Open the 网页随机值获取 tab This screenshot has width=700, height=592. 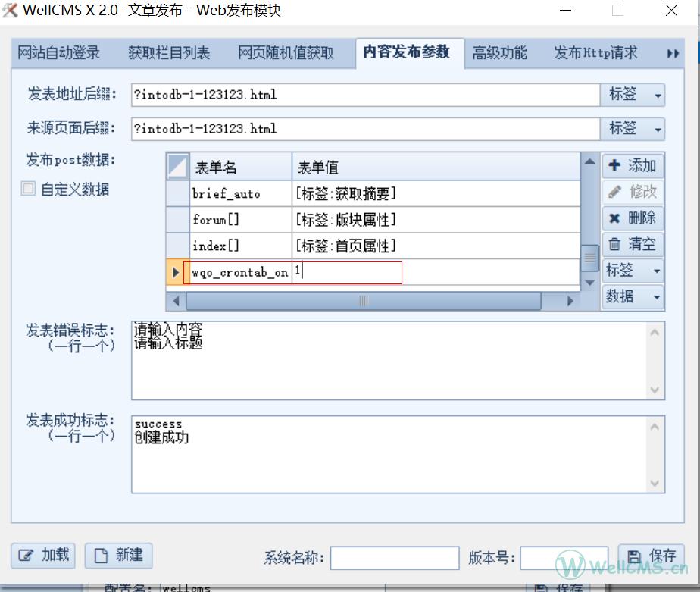click(286, 53)
